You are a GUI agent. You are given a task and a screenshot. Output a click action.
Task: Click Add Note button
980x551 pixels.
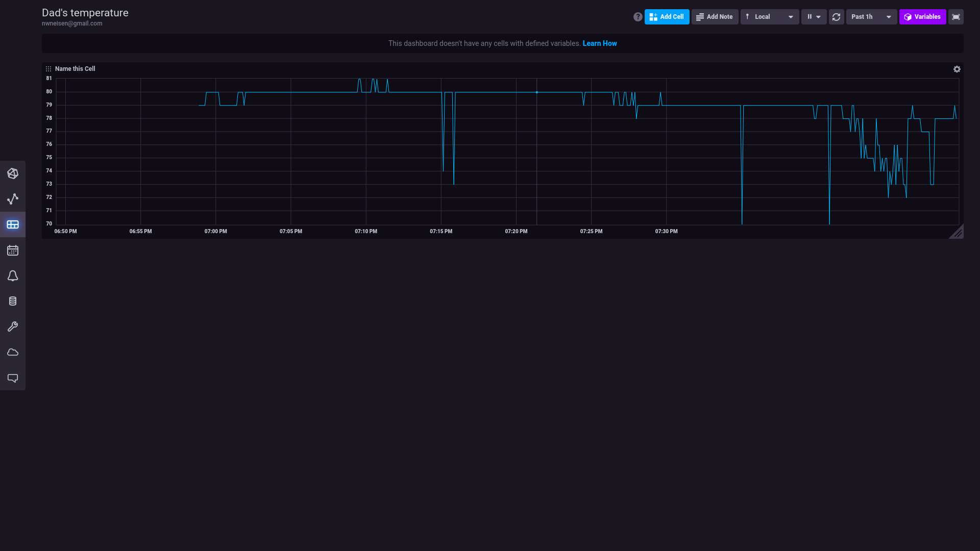pos(715,17)
